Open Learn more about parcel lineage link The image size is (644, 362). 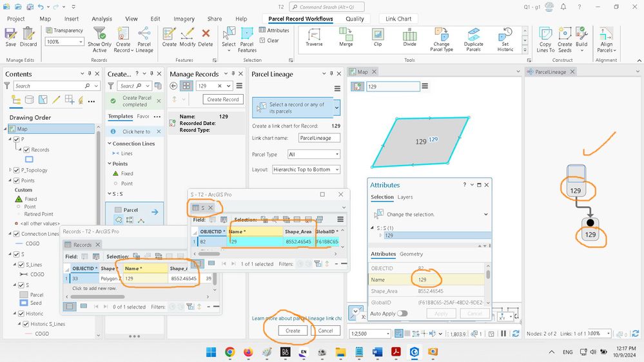(x=297, y=318)
